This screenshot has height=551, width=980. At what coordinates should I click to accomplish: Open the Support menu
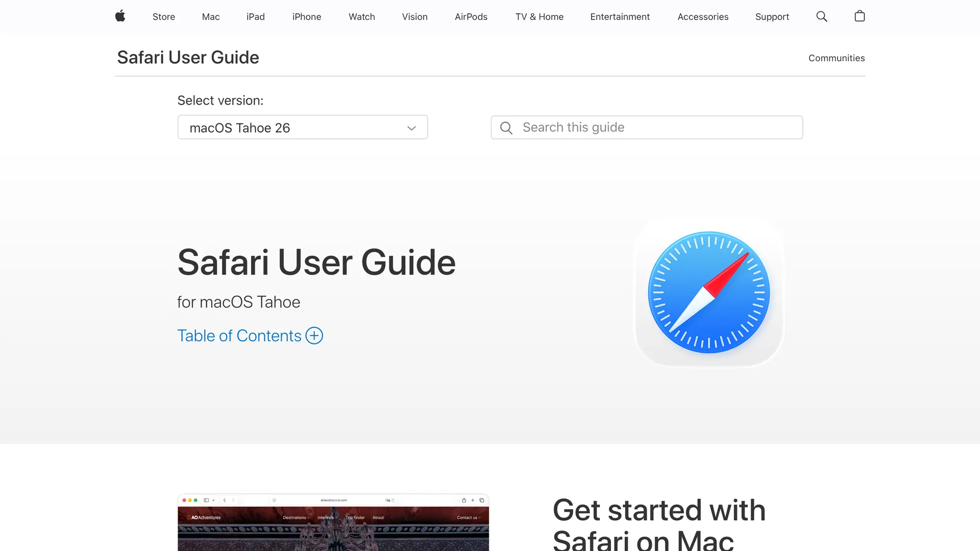(772, 17)
